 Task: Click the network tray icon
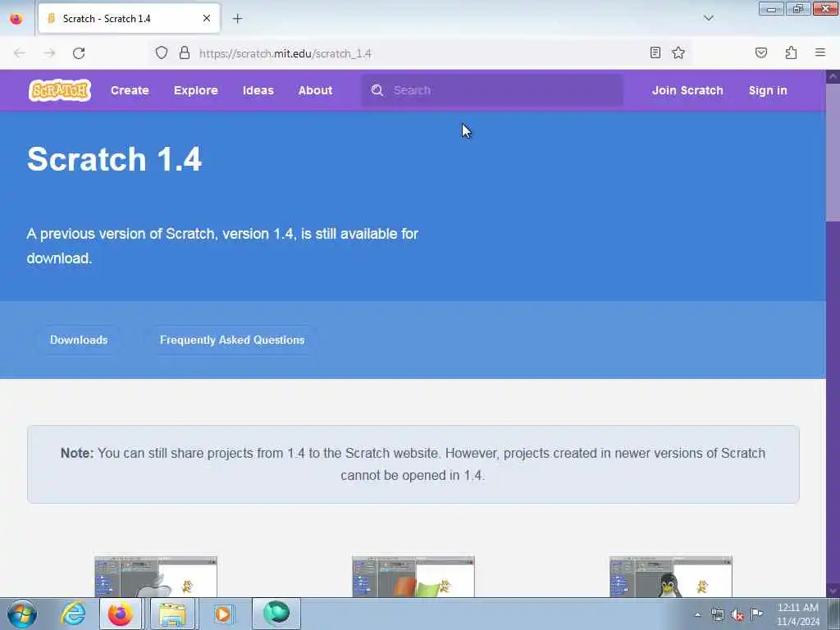[717, 614]
